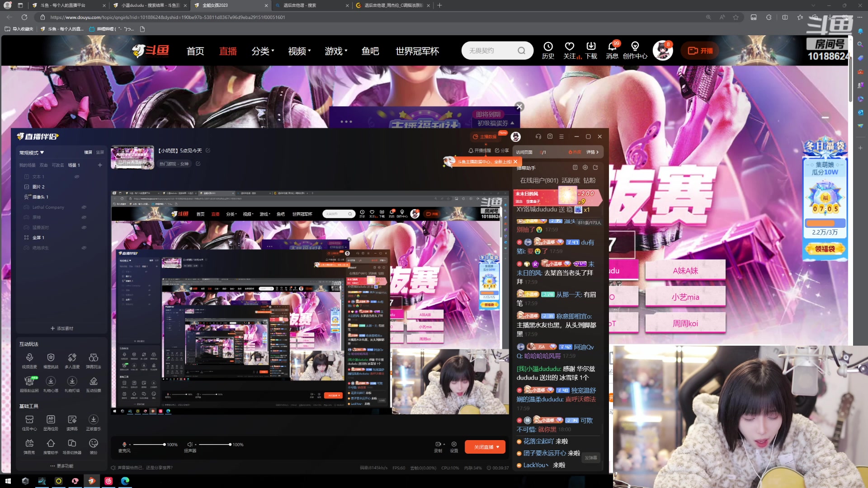Open the browser tab list chevron
Image resolution: width=868 pixels, height=488 pixels.
[813, 5]
